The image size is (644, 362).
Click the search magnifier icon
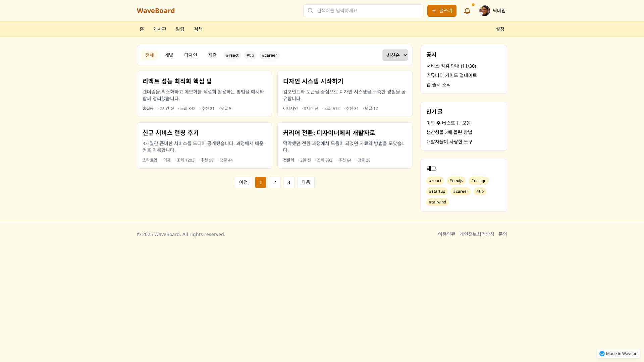(x=310, y=10)
